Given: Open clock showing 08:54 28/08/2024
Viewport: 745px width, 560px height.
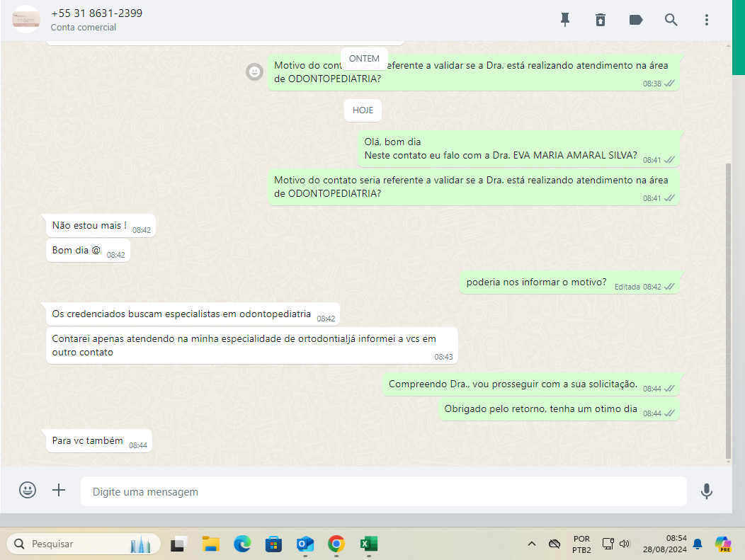Looking at the screenshot, I should (665, 544).
